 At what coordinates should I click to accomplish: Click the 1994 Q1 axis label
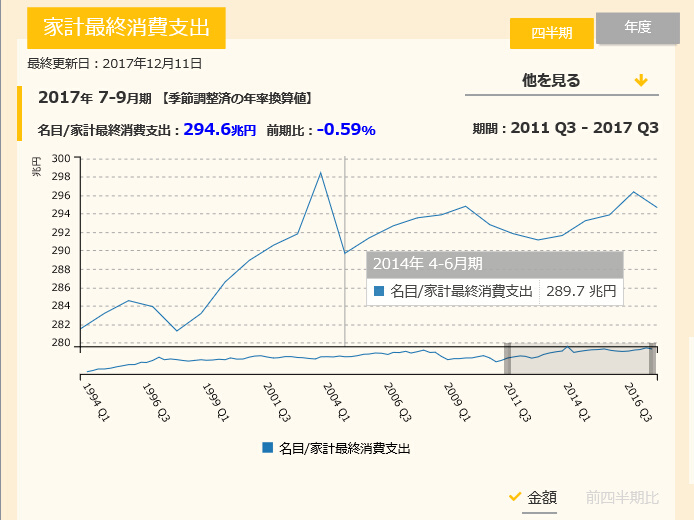[96, 402]
